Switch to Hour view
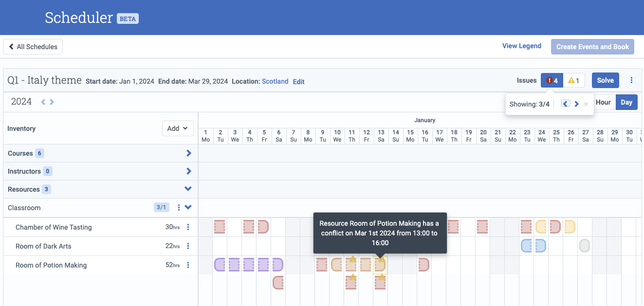This screenshot has width=644, height=306. pyautogui.click(x=604, y=102)
